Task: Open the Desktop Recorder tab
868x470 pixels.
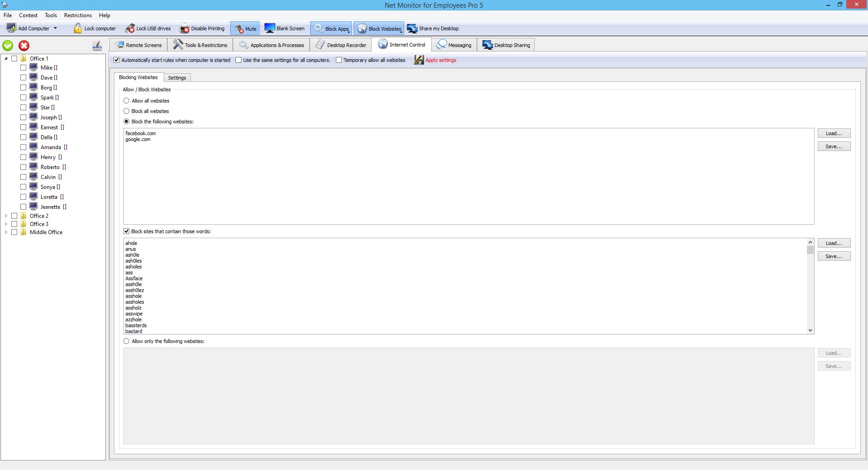Action: point(341,45)
